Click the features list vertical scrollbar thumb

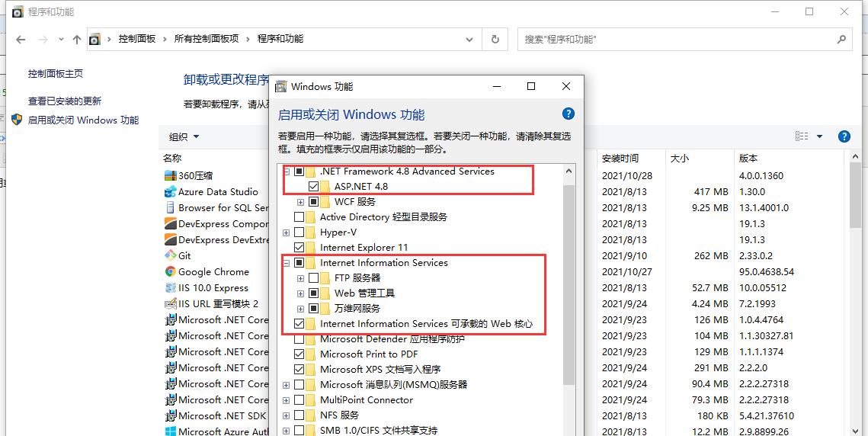pyautogui.click(x=569, y=285)
